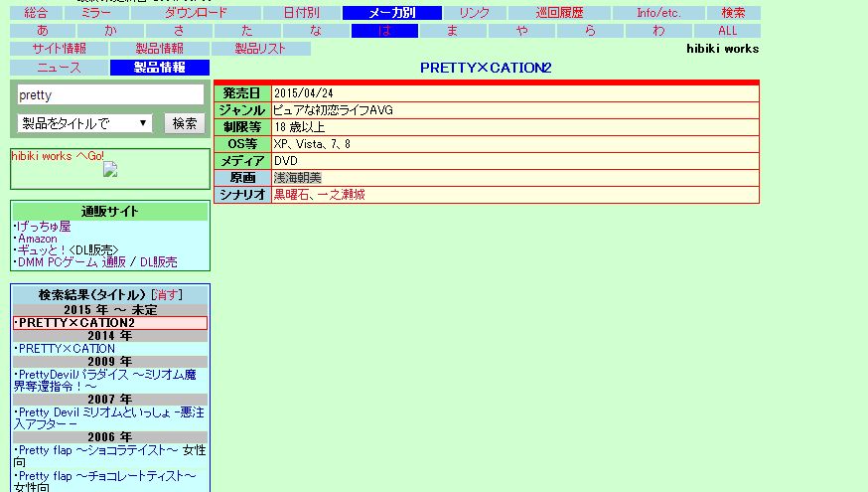Click the search box containing "pretty"
The width and height of the screenshot is (868, 492).
point(110,95)
